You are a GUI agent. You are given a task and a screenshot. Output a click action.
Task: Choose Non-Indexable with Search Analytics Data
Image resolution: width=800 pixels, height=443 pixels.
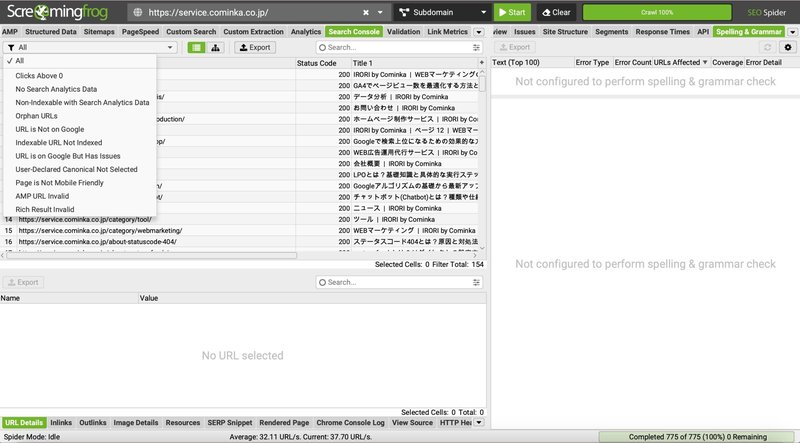click(x=80, y=102)
